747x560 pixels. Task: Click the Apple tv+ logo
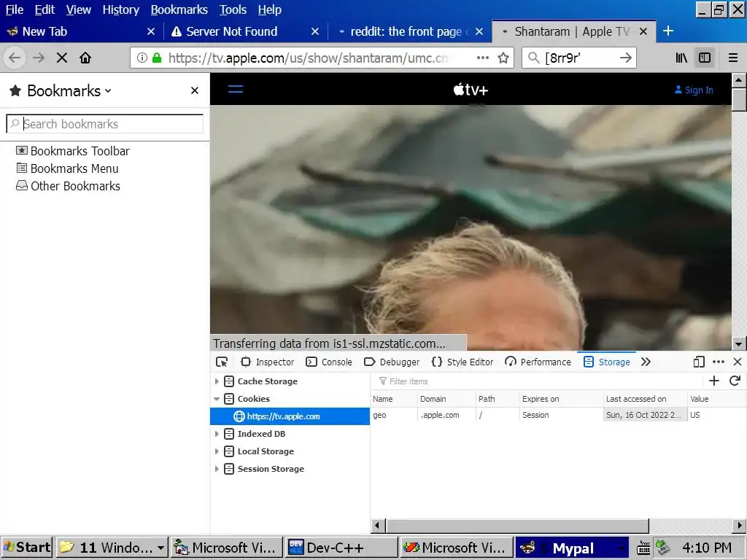471,90
